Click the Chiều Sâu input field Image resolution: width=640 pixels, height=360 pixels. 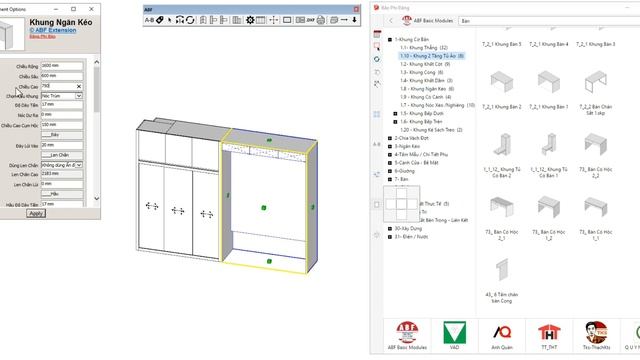(x=62, y=76)
